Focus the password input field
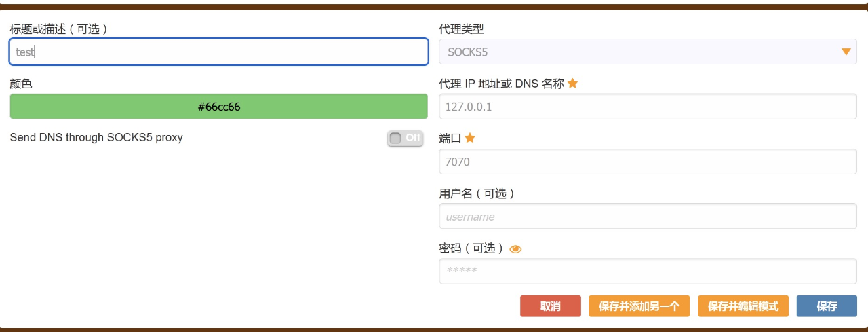868x332 pixels. pyautogui.click(x=648, y=272)
